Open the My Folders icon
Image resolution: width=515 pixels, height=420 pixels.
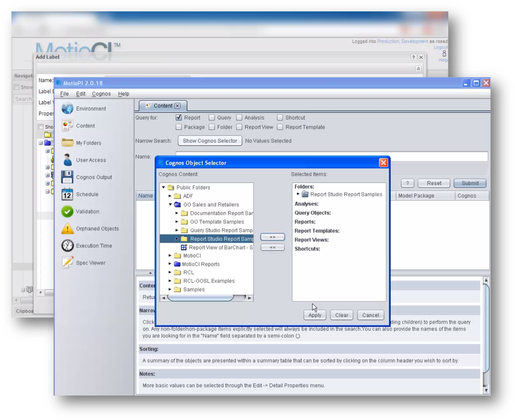[68, 143]
